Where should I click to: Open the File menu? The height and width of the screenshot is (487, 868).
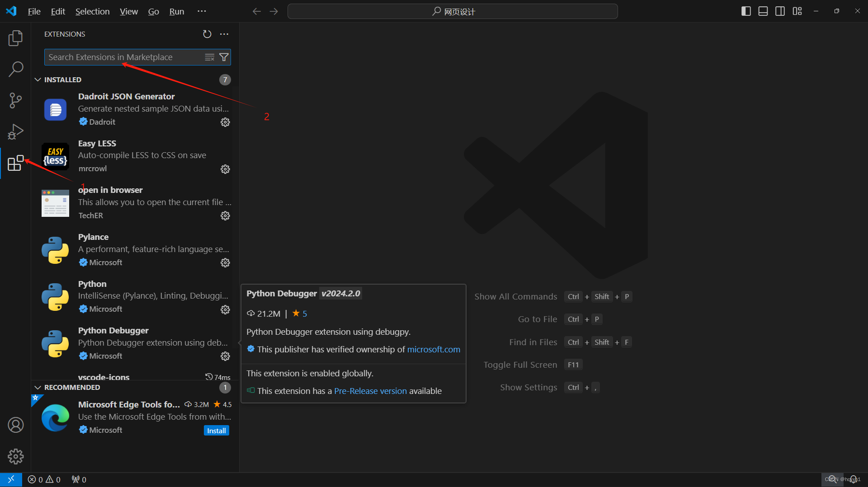click(x=34, y=11)
